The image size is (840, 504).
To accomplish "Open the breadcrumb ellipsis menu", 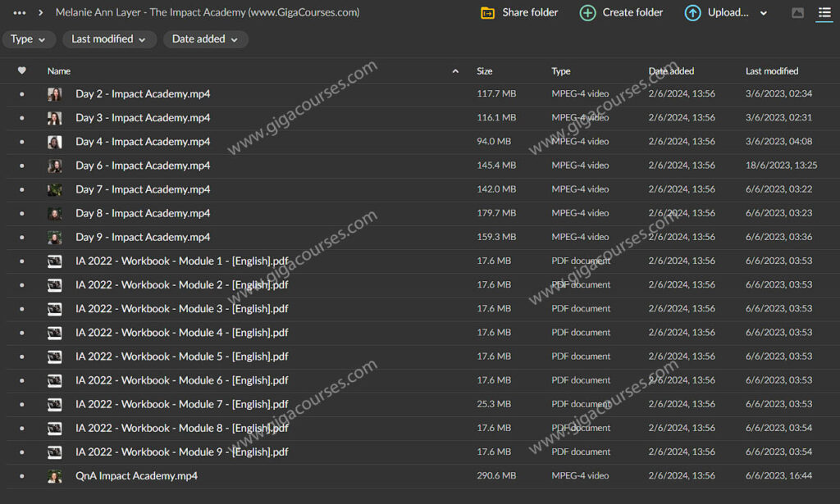I will pyautogui.click(x=20, y=13).
